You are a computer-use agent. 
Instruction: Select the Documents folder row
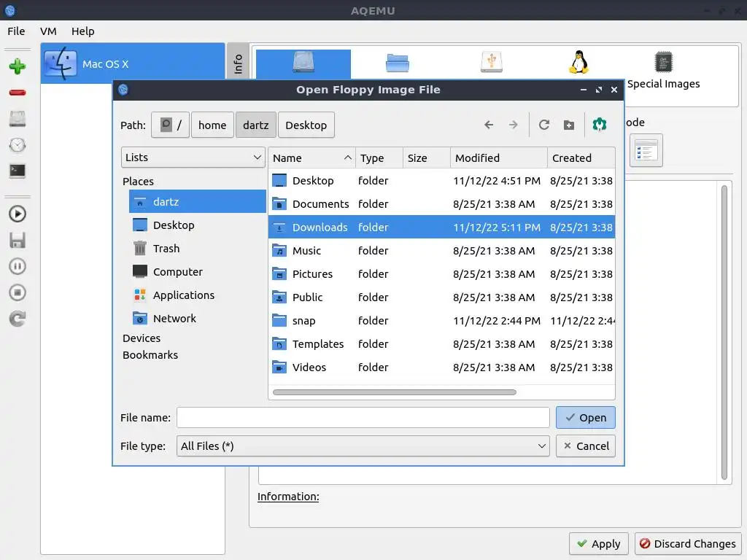[x=441, y=204]
